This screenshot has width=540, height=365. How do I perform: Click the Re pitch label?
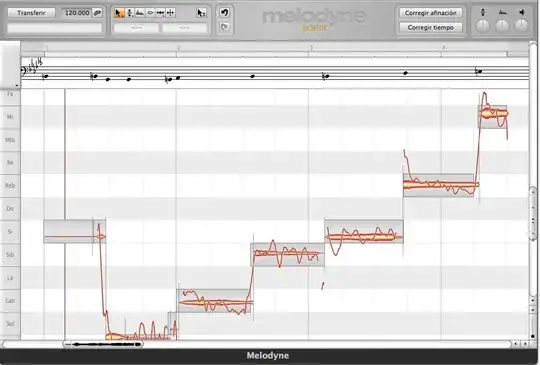(x=10, y=163)
